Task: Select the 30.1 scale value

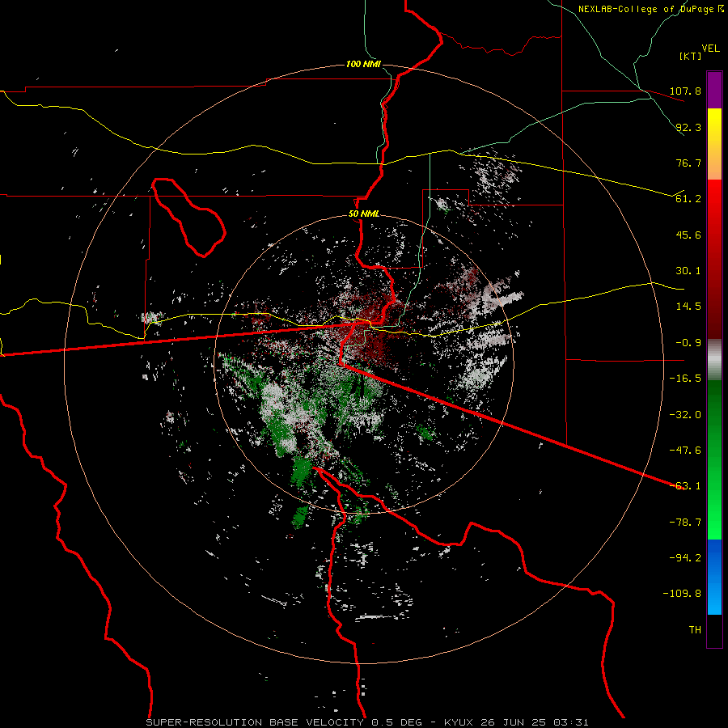Action: click(688, 271)
